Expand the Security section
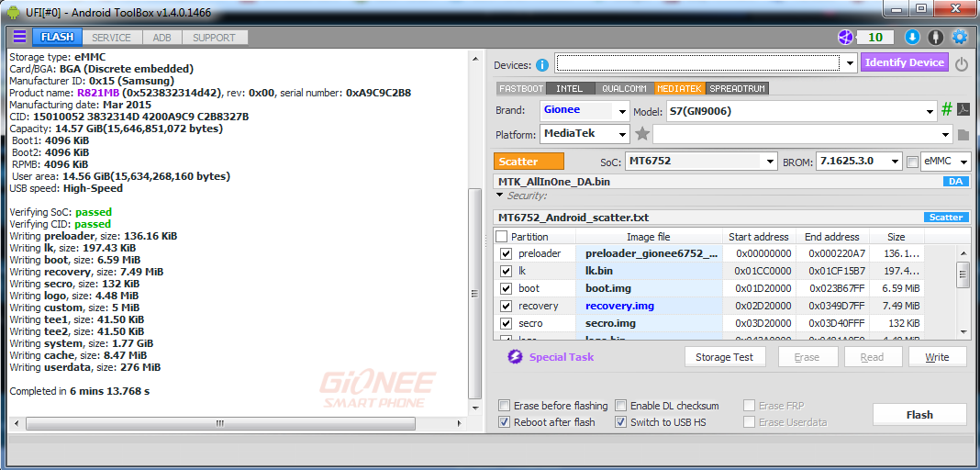This screenshot has height=470, width=980. click(500, 196)
